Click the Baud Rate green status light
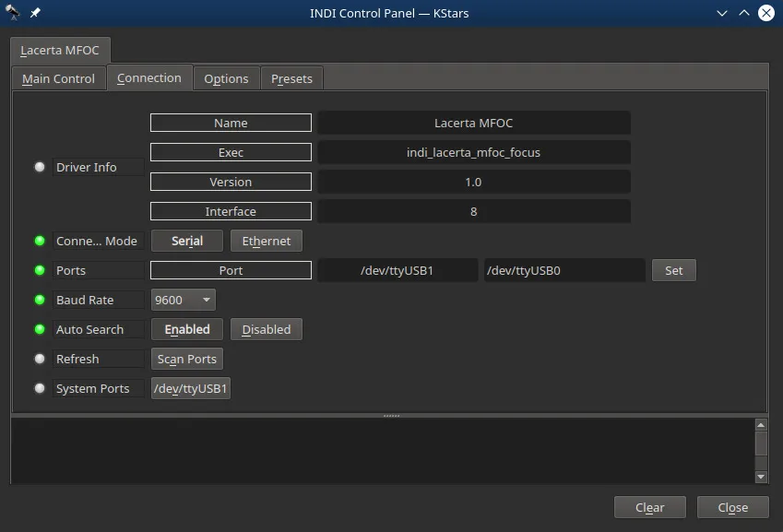Image resolution: width=783 pixels, height=532 pixels. (x=40, y=300)
